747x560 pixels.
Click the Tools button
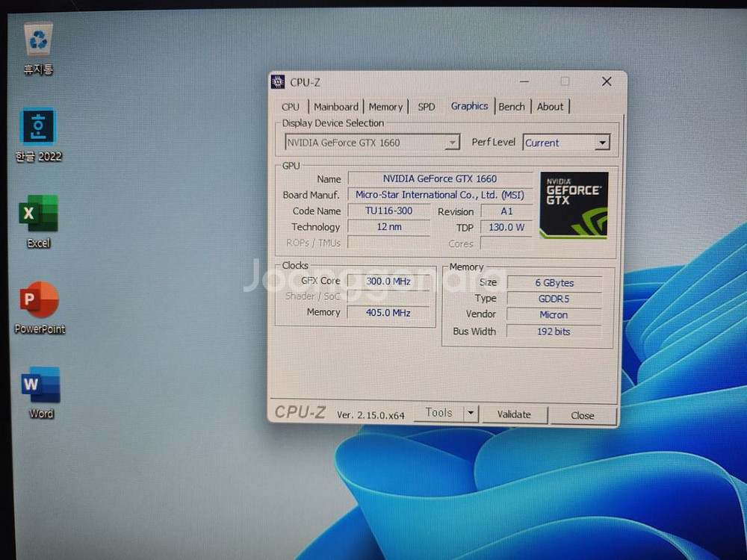pos(438,412)
